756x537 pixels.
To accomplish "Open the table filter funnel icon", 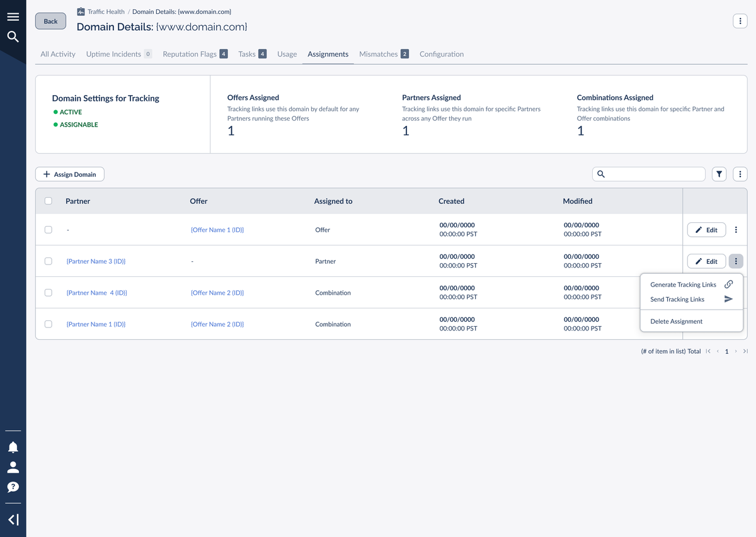I will click(719, 174).
